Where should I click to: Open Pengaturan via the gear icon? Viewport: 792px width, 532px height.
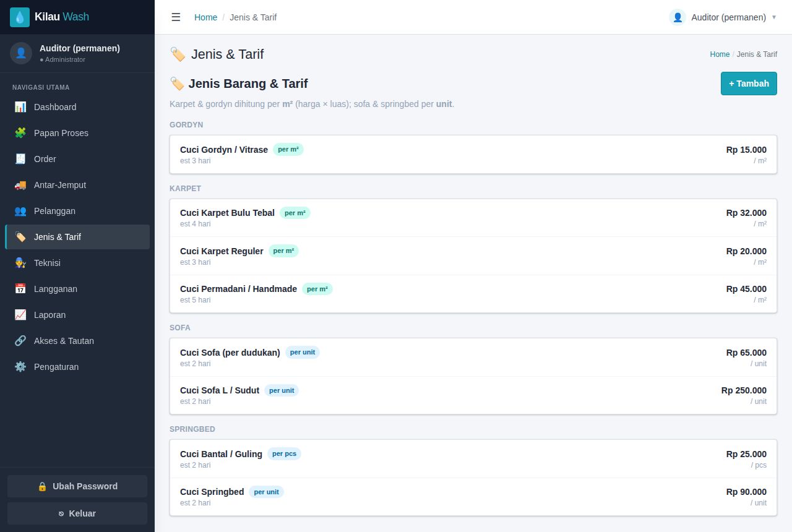(20, 367)
